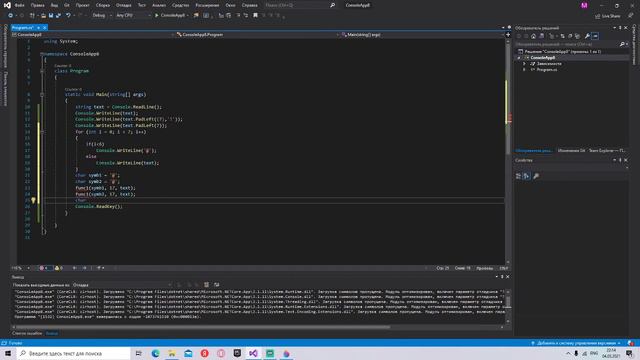Open the ConsoleApp8 project navigation dropdown
Image resolution: width=640 pixels, height=360 pixels.
[93, 35]
